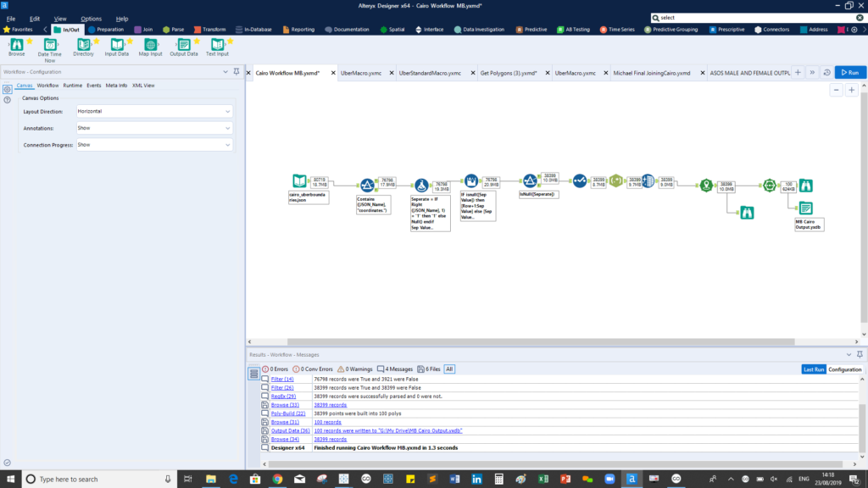Open the Connection Progress dropdown
Viewport: 868px width, 488px height.
153,145
